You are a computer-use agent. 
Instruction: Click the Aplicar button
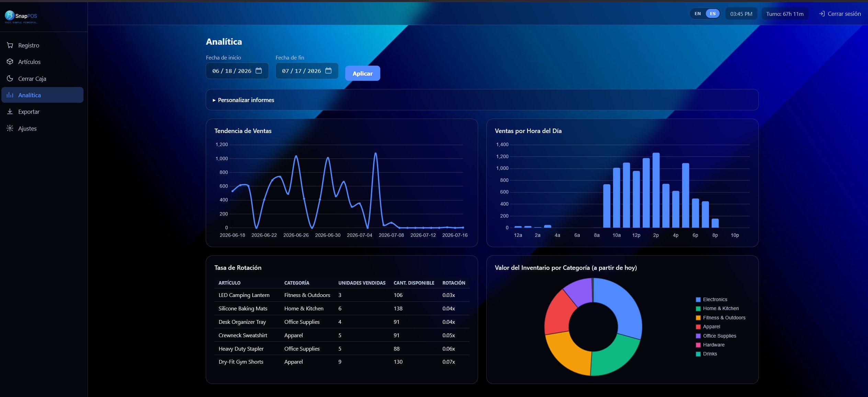point(362,73)
